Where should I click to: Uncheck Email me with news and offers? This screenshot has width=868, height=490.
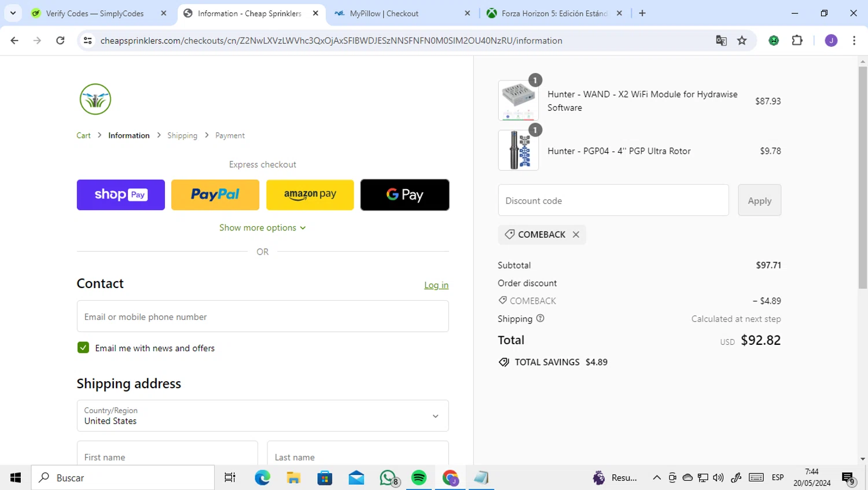click(83, 348)
